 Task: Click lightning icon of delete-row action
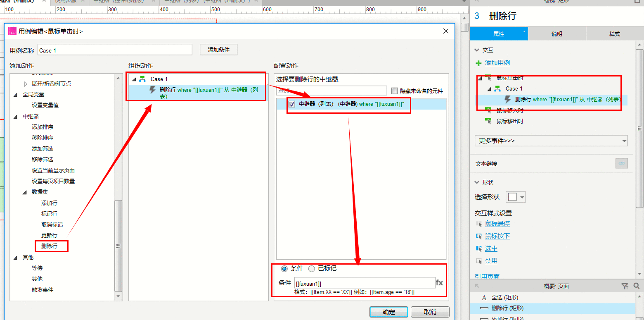click(x=152, y=90)
